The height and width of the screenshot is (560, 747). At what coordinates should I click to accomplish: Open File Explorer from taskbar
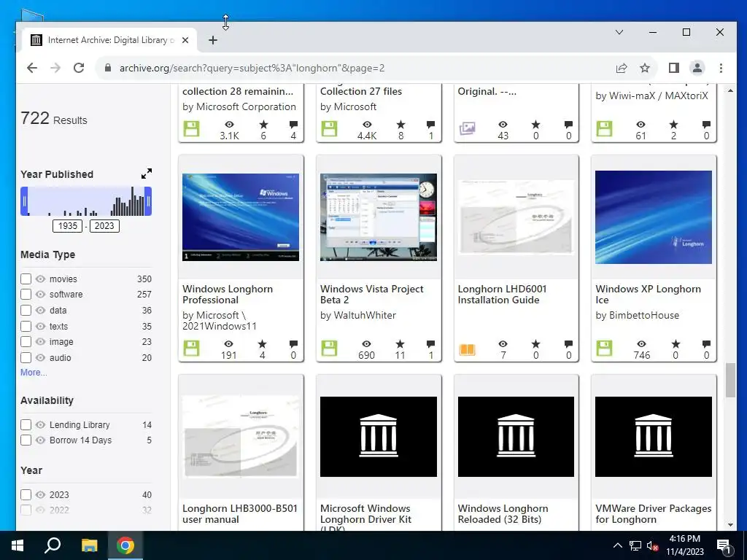pyautogui.click(x=89, y=545)
